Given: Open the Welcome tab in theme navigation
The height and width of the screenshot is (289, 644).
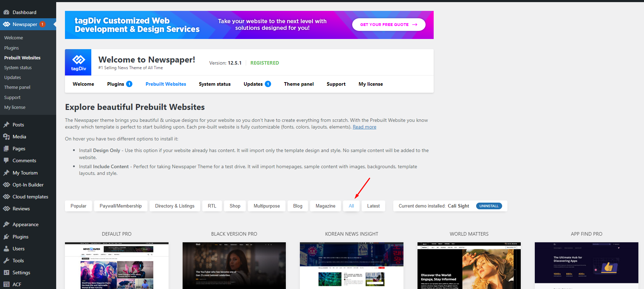Looking at the screenshot, I should click(83, 84).
